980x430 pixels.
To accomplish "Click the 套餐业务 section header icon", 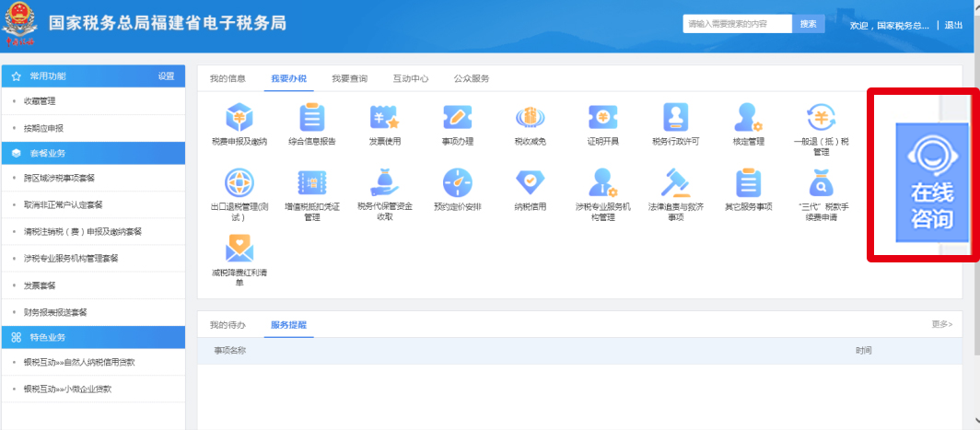I will click(17, 153).
